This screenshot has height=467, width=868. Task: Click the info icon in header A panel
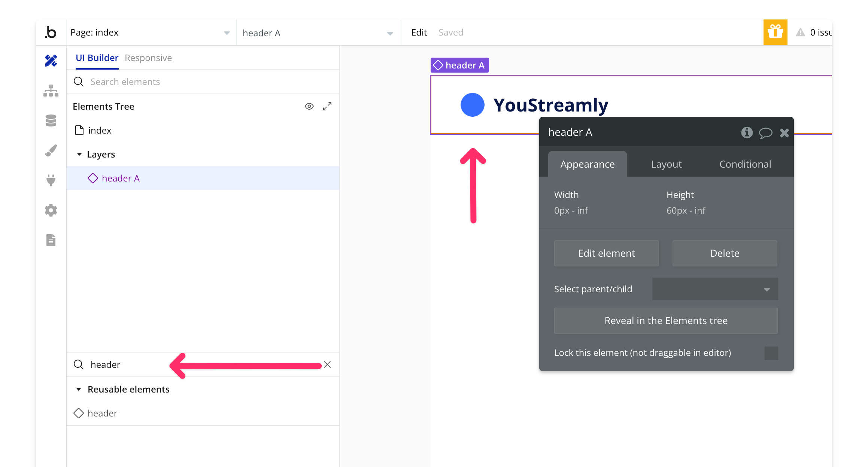[x=747, y=132]
